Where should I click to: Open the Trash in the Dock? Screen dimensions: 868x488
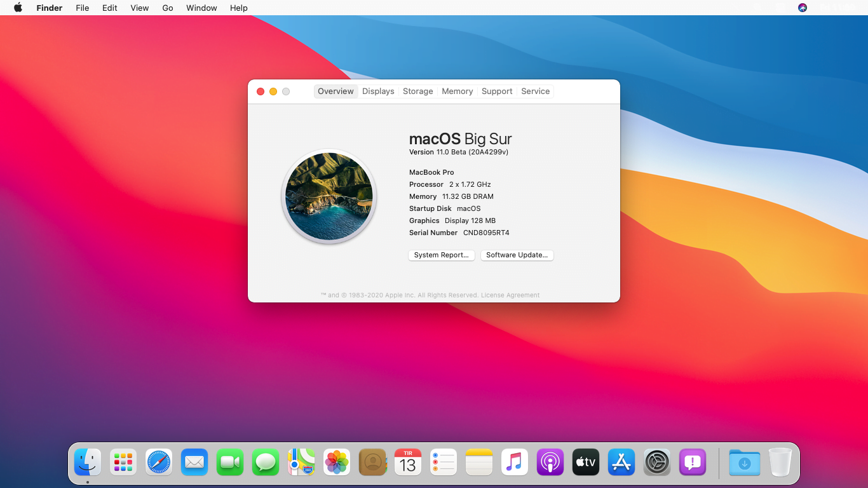pyautogui.click(x=780, y=462)
